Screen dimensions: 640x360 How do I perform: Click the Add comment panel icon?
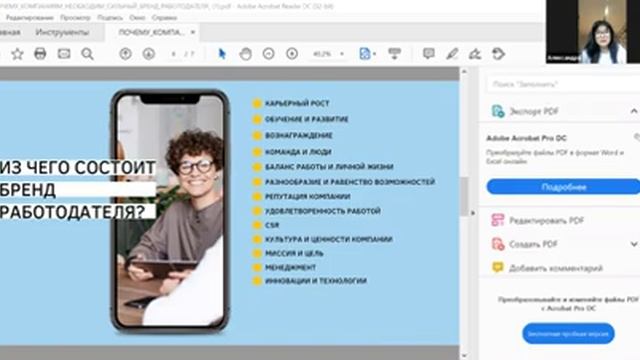point(498,268)
